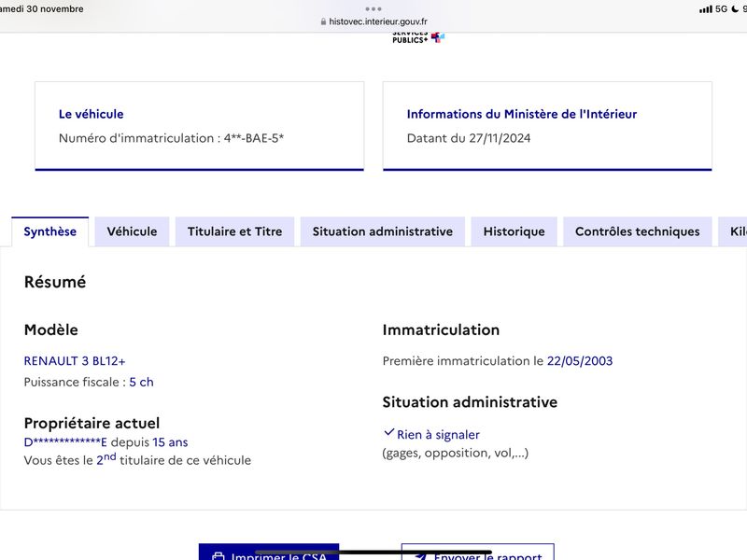Click the Informations du Ministère de l'Intérieur heading
Viewport: 747px width, 560px height.
[522, 114]
